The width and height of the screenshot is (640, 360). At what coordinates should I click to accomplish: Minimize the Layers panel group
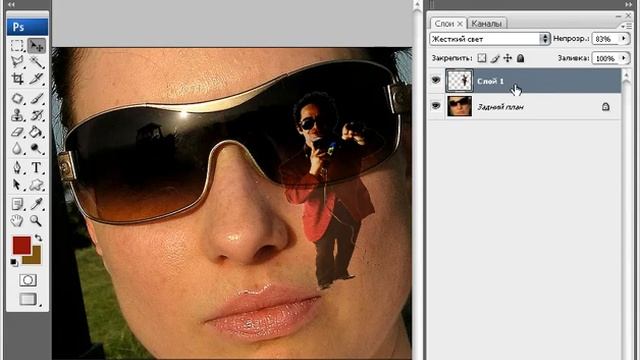pos(618,16)
